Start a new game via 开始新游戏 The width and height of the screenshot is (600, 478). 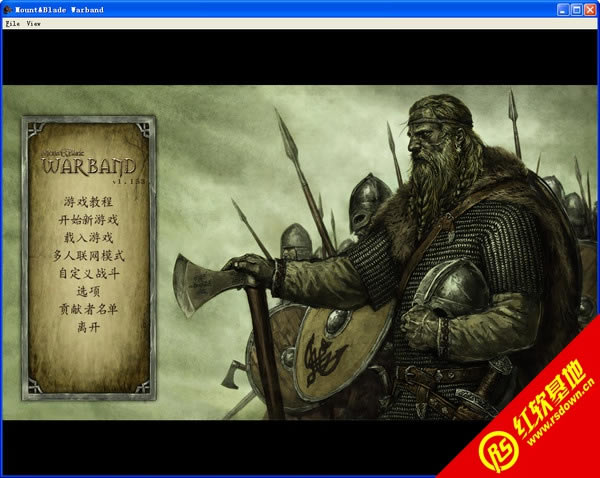89,220
